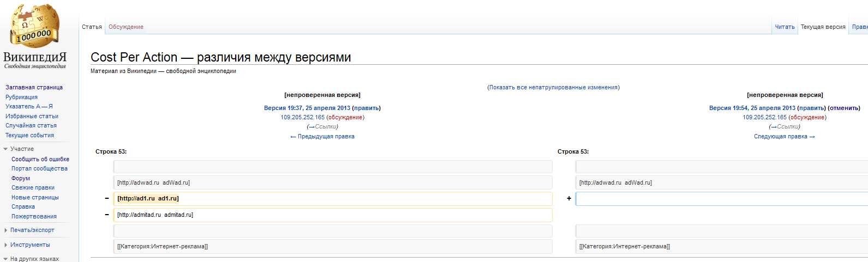
Task: Click the left →Ссылки section link
Action: point(322,126)
